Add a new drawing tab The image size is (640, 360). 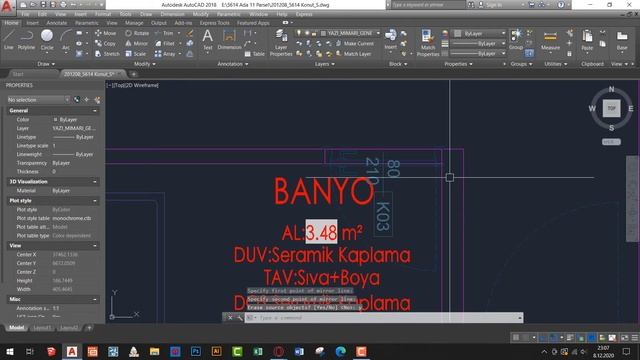pyautogui.click(x=133, y=74)
